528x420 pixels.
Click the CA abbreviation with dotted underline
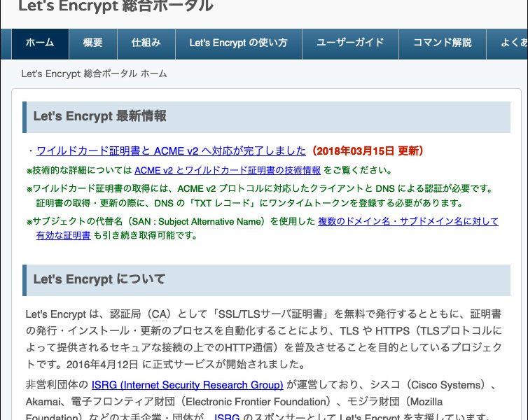(159, 314)
